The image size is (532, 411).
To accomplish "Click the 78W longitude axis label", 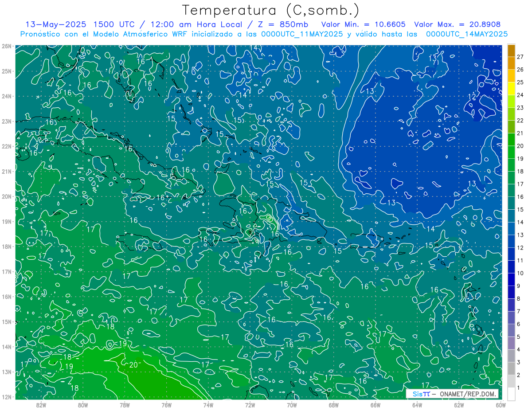I will pos(125,404).
